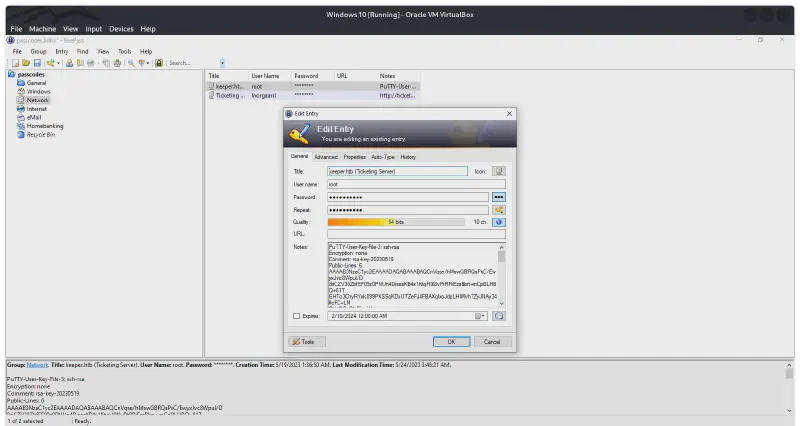Open the expiry date picker dropdown

(482, 316)
